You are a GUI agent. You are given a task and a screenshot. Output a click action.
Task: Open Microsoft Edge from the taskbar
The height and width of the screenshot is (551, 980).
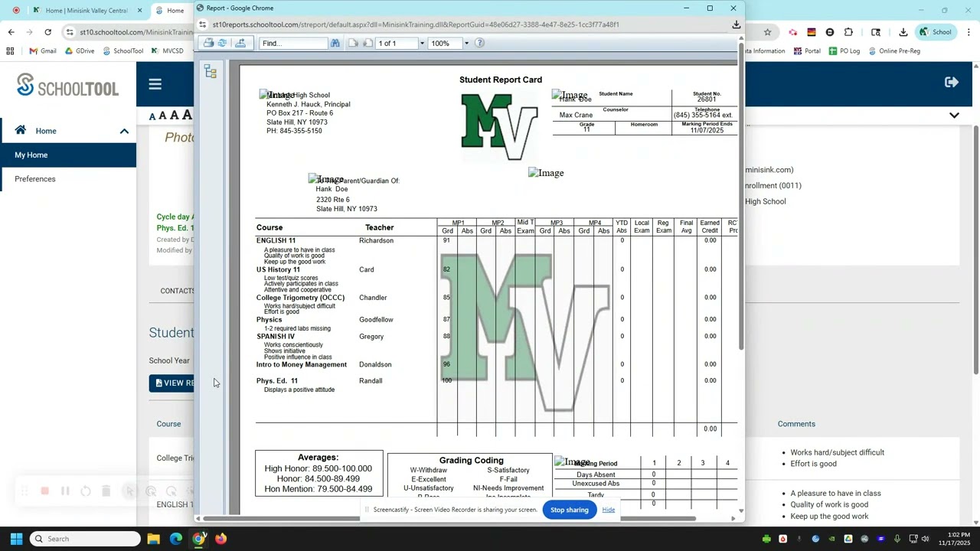tap(176, 539)
